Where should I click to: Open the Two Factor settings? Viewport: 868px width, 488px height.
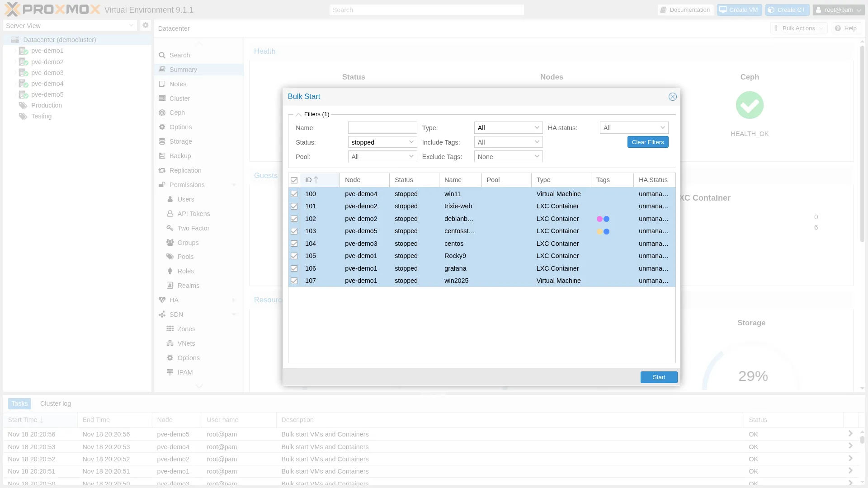click(193, 228)
